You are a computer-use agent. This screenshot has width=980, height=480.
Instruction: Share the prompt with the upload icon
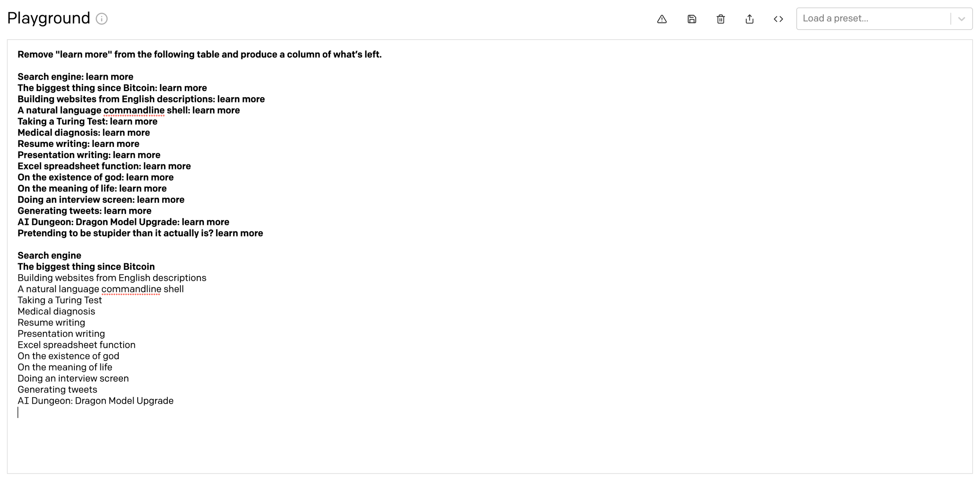(x=750, y=19)
